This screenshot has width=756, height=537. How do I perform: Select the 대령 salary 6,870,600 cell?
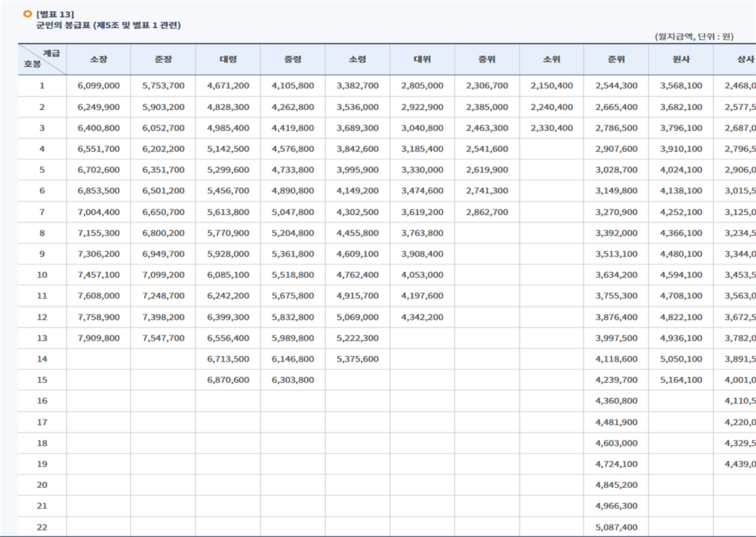228,380
